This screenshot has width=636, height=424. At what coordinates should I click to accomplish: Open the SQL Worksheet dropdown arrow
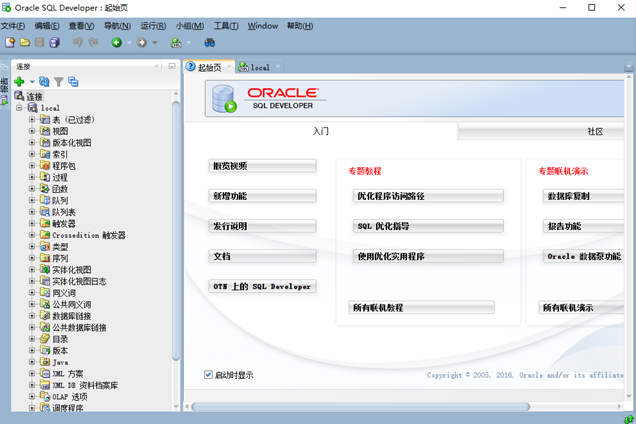pos(188,43)
